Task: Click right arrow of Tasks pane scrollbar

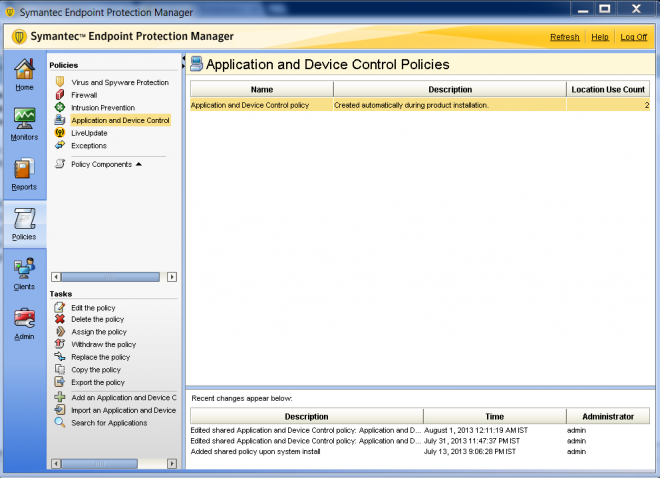Action: click(172, 464)
